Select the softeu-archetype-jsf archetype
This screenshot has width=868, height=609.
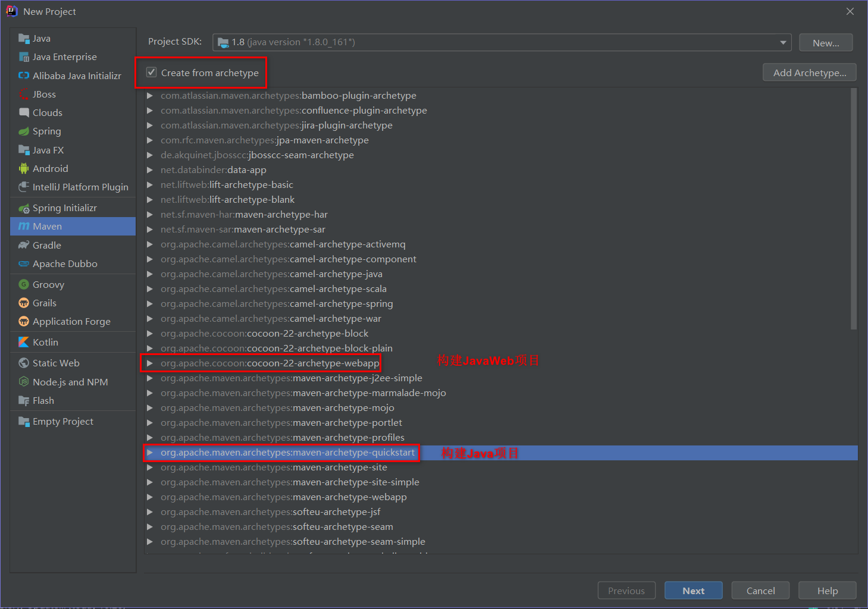(x=271, y=512)
